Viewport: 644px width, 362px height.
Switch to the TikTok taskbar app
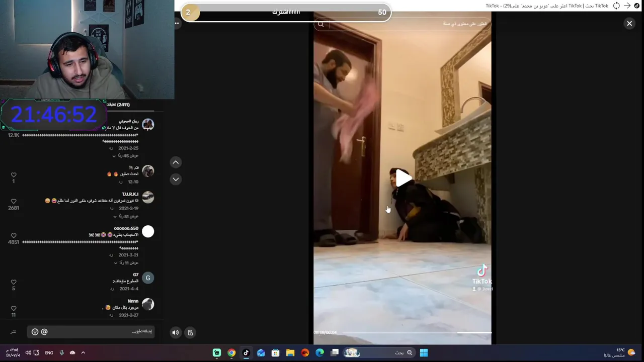pos(246,353)
